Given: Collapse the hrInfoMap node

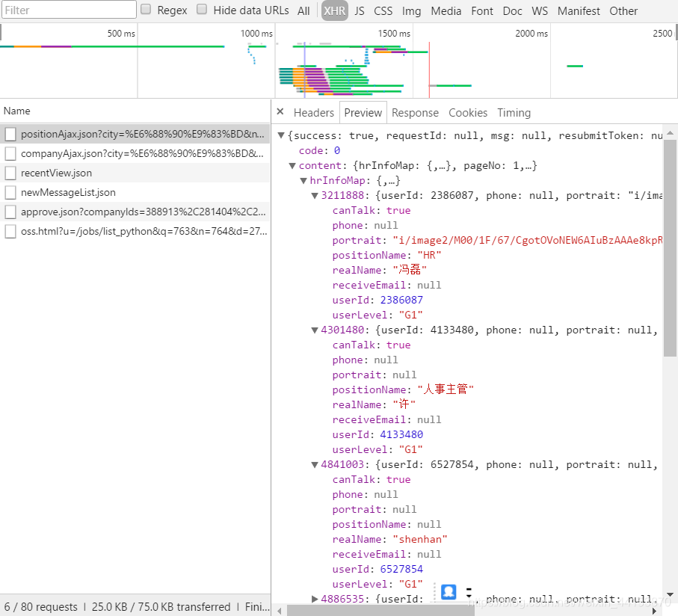Looking at the screenshot, I should (303, 181).
